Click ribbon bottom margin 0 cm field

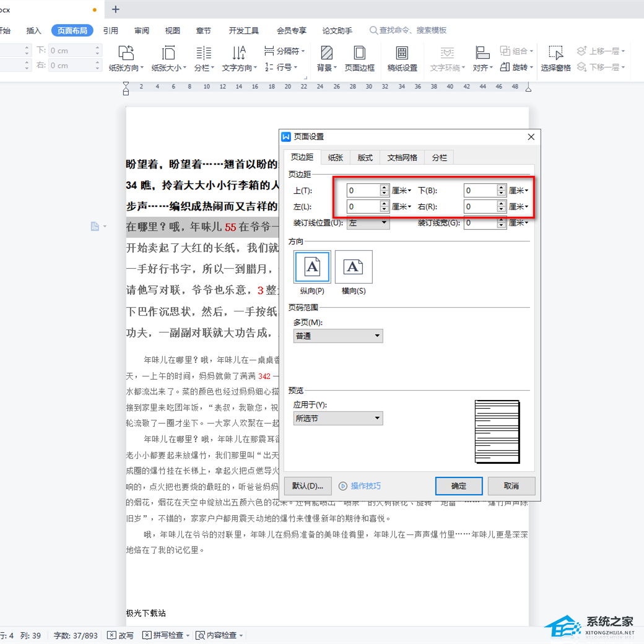click(x=71, y=51)
